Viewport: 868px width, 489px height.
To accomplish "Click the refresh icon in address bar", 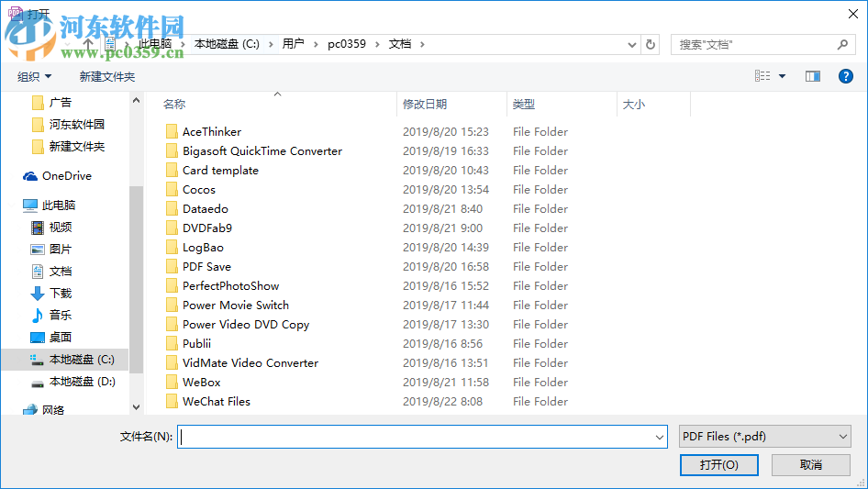I will point(651,44).
